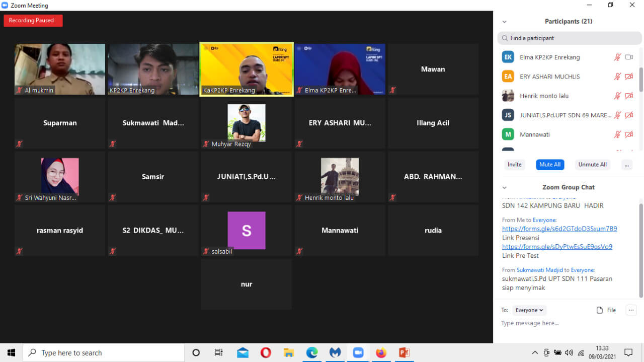Image resolution: width=644 pixels, height=362 pixels.
Task: Open PowerPoint from the taskbar
Action: [x=404, y=352]
